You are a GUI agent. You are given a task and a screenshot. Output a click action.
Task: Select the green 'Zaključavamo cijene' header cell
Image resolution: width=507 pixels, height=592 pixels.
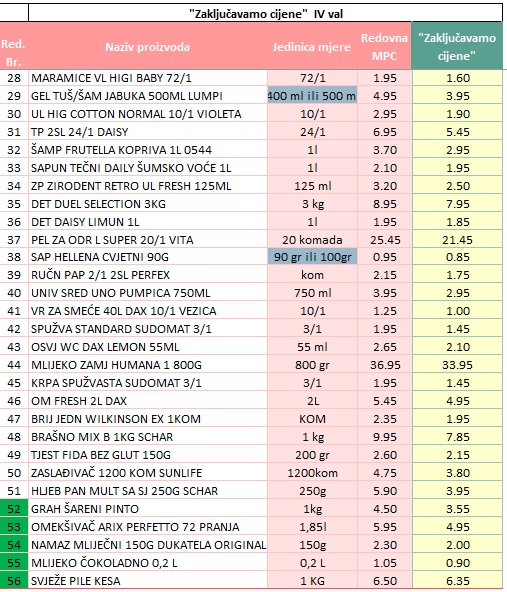point(457,47)
